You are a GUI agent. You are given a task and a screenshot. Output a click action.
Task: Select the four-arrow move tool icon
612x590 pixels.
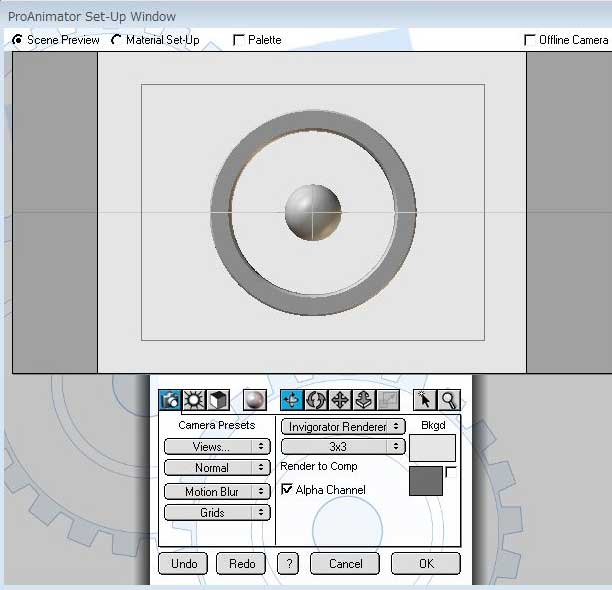(340, 400)
